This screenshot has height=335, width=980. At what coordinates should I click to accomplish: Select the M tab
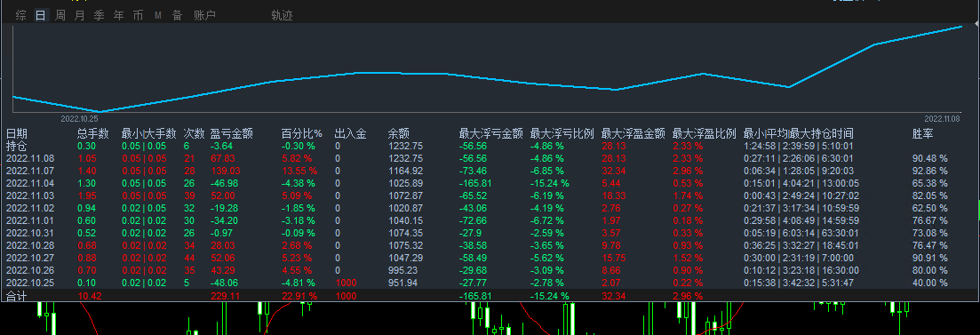pyautogui.click(x=157, y=16)
